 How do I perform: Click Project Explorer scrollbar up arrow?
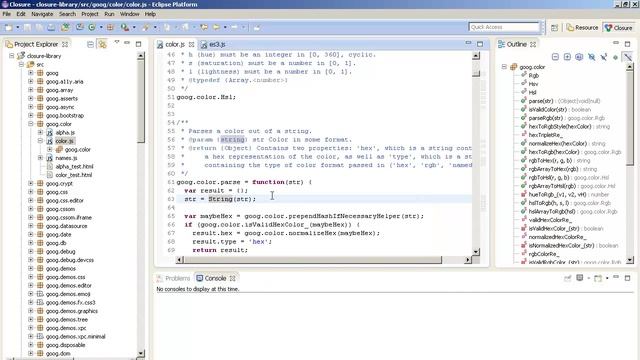pyautogui.click(x=141, y=56)
